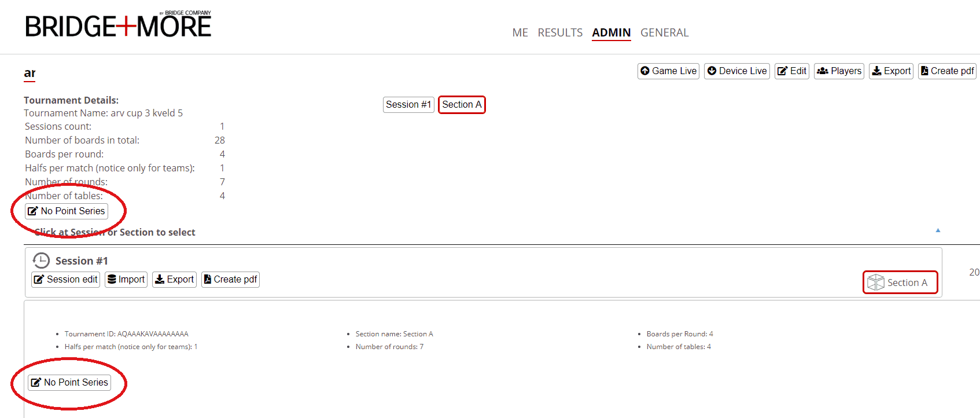
Task: Open the ADMIN menu
Action: click(611, 33)
